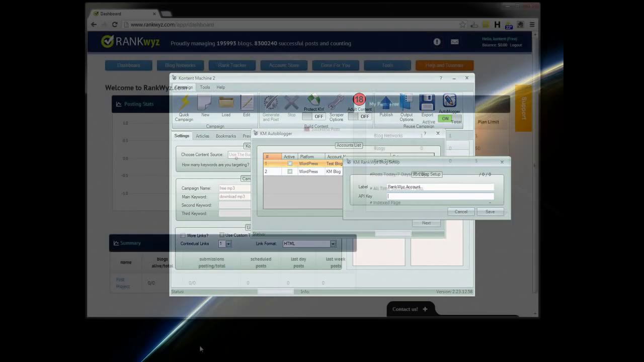This screenshot has height=362, width=644.
Task: Click the Logout link
Action: [x=516, y=45]
